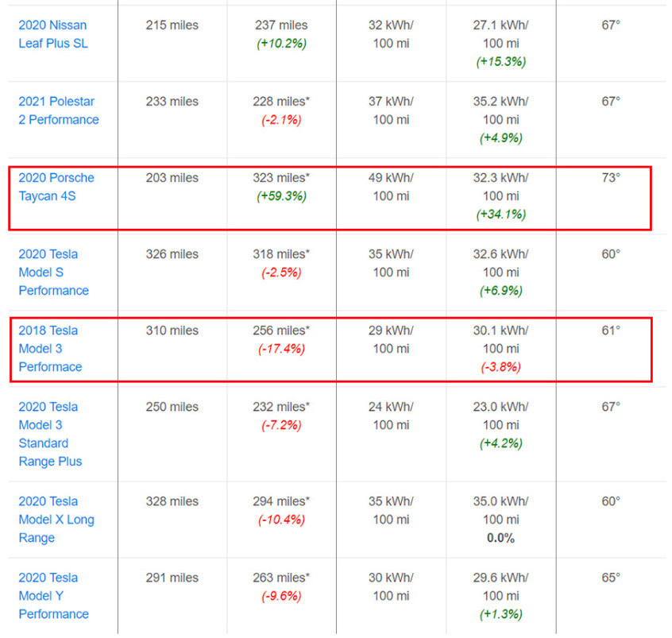Select the '203 miles' cell
The image size is (672, 638).
click(x=172, y=178)
